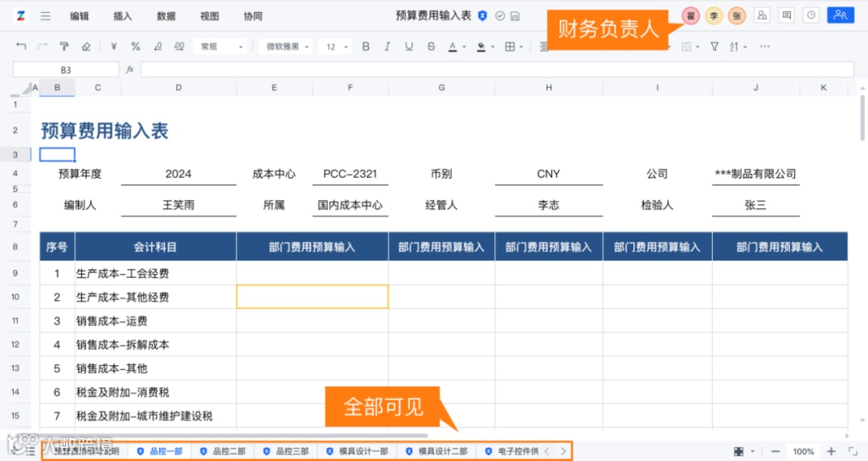The image size is (868, 461).
Task: Open the comments panel icon
Action: pyautogui.click(x=787, y=15)
